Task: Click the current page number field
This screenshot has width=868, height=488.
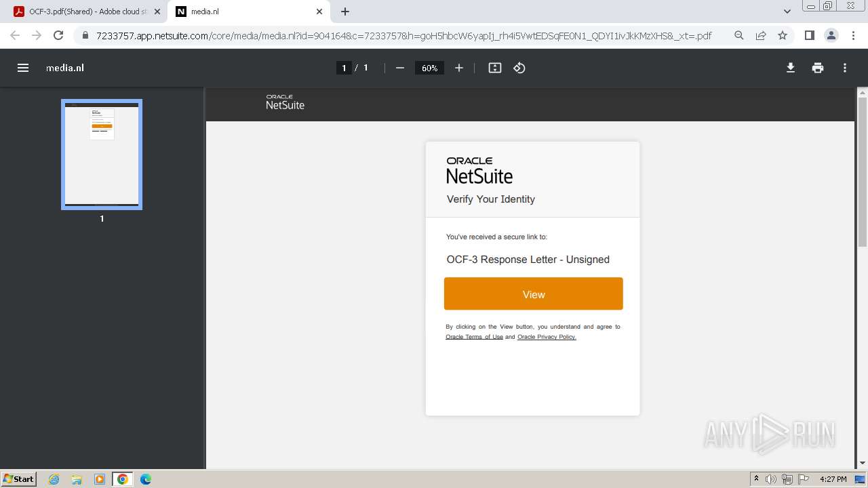Action: click(344, 68)
